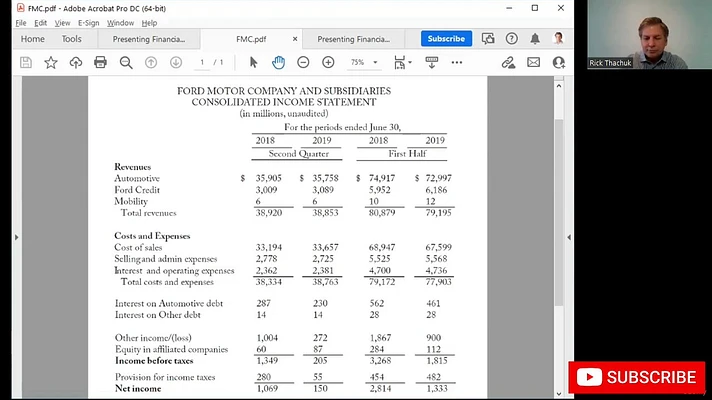This screenshot has height=400, width=712.
Task: Open the E-Sign menu
Action: (x=89, y=23)
